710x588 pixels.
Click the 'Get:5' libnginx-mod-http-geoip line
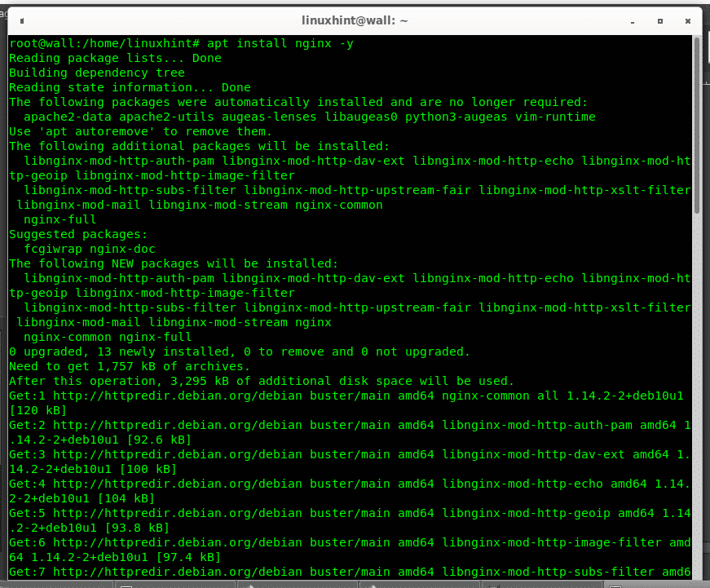click(350, 513)
